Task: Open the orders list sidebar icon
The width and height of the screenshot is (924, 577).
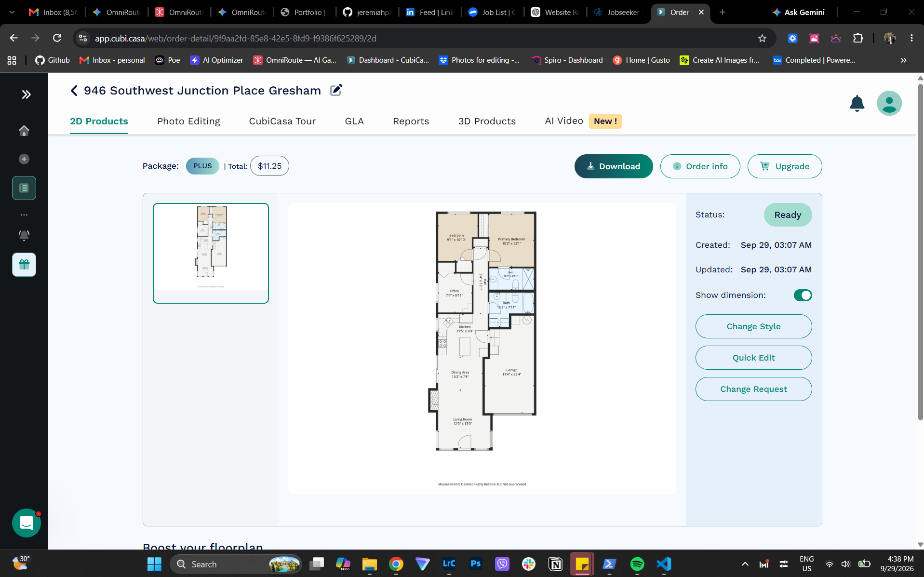Action: click(x=24, y=188)
